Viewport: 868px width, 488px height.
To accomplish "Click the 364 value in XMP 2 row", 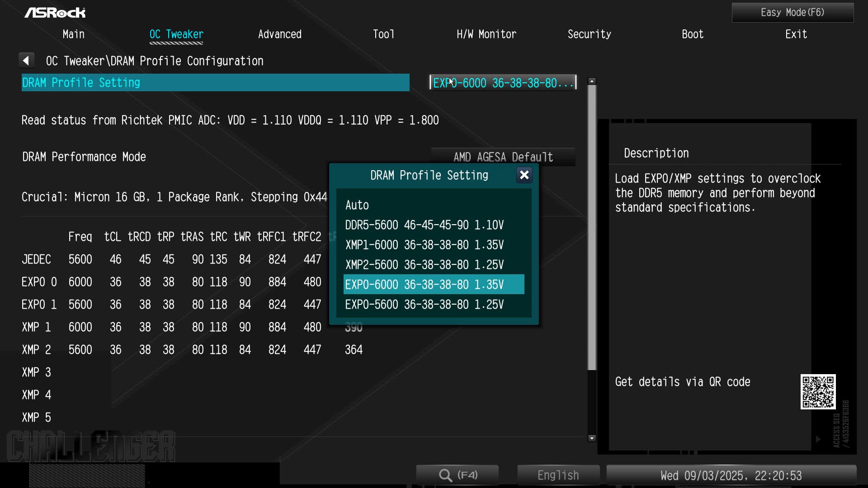I will click(x=354, y=350).
